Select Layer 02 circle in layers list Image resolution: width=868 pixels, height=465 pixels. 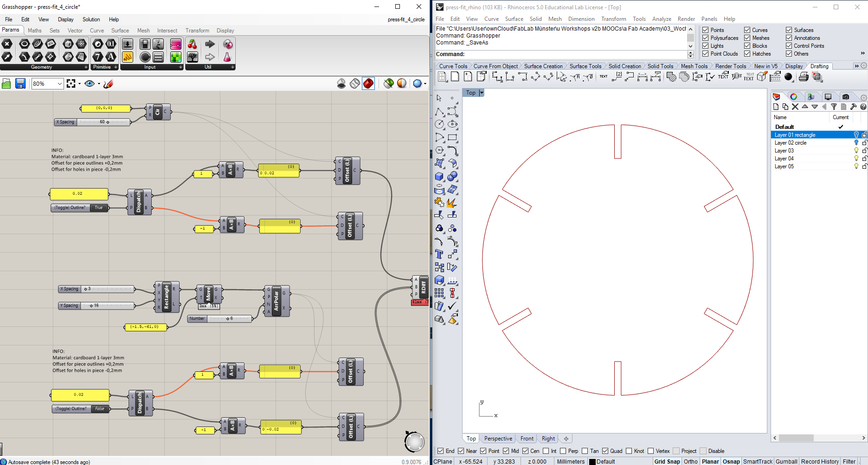coord(791,143)
